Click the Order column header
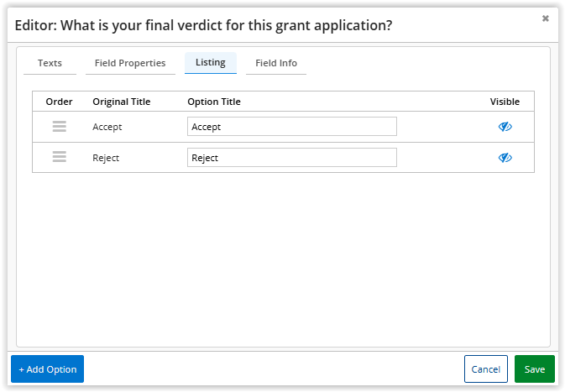Screen dimensions: 565x392 59,102
